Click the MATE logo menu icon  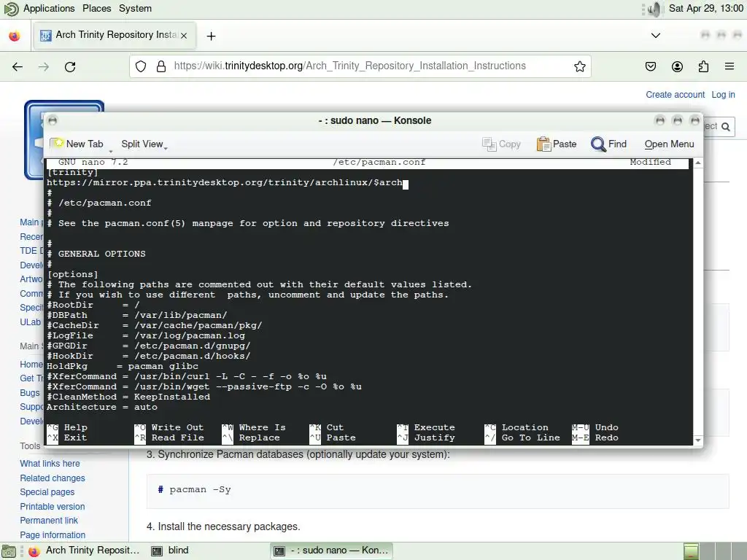10,9
